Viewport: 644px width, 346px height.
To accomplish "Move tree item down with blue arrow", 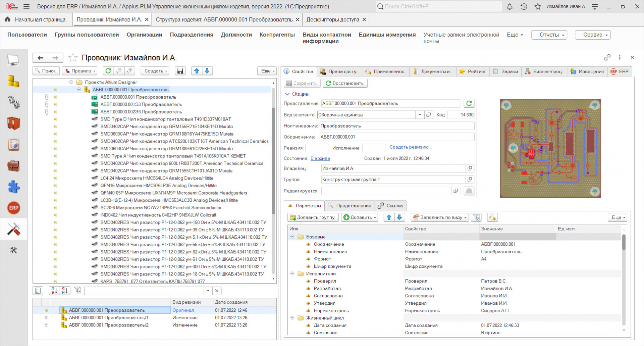I will pyautogui.click(x=207, y=71).
